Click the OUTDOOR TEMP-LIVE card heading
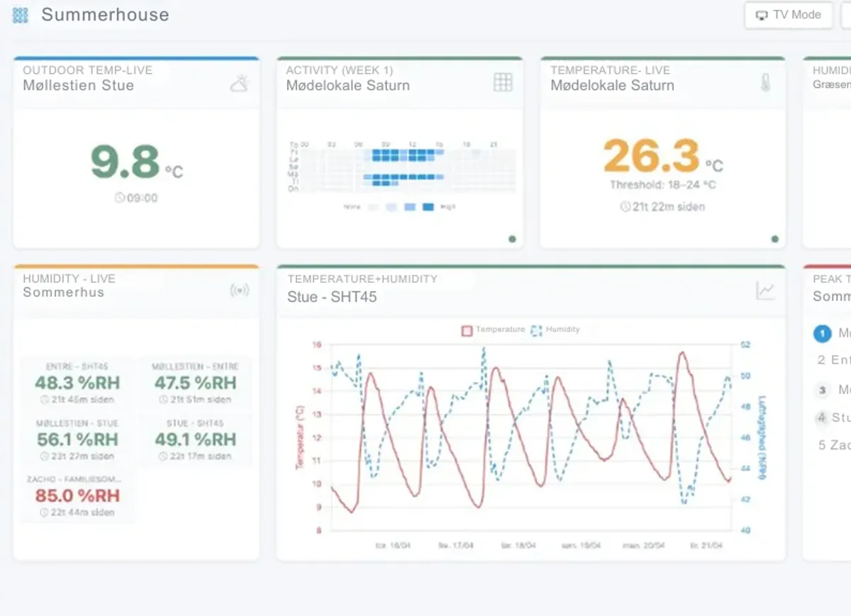Image resolution: width=851 pixels, height=616 pixels. (87, 70)
